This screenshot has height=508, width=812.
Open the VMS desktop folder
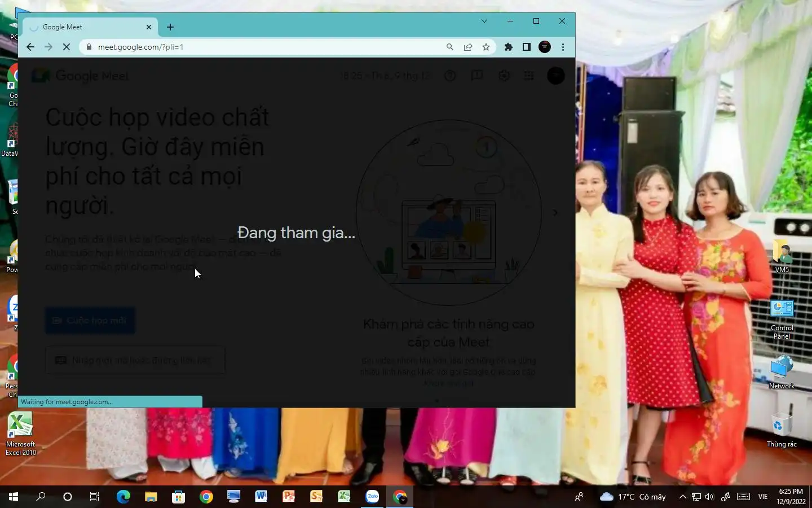click(x=782, y=256)
